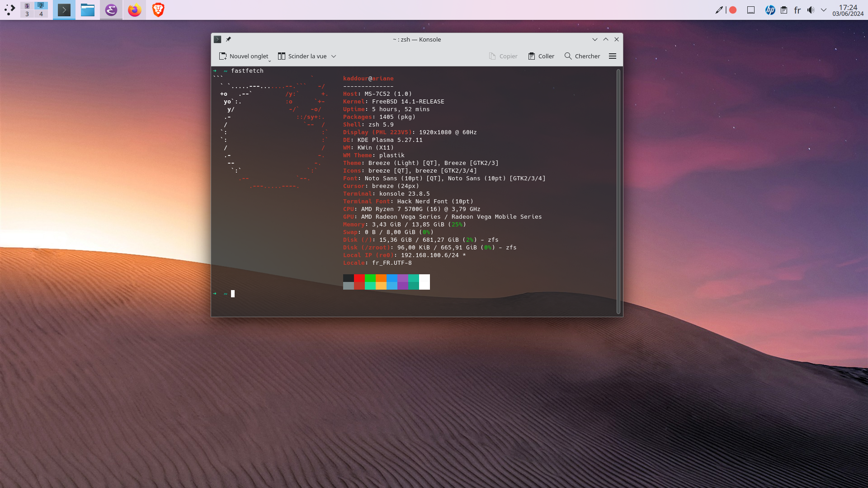
Task: Click the red last-picked color swatch
Action: coord(733,10)
